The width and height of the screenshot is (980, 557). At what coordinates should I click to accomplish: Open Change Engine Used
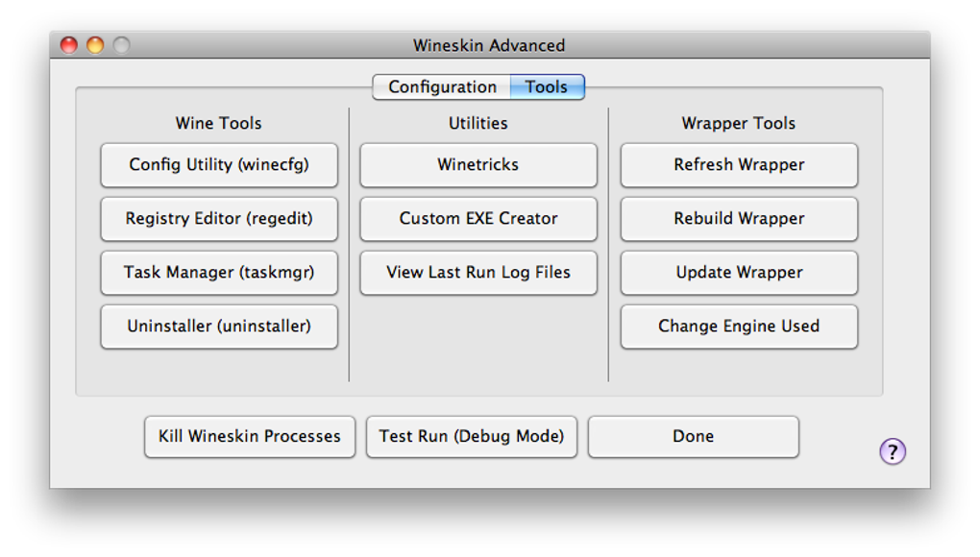739,327
